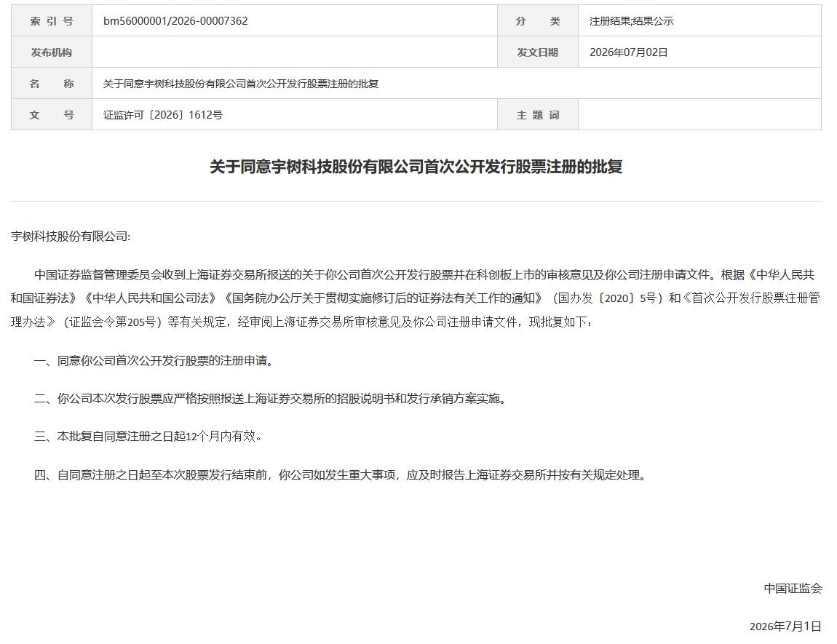Click the 发布机构 label cell

click(x=52, y=52)
